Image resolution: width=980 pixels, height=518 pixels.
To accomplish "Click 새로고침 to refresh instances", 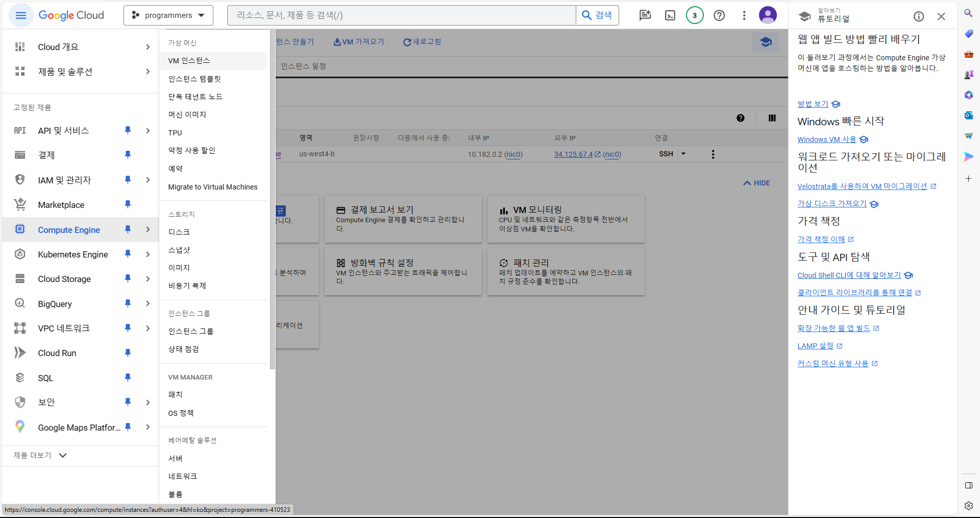I will [422, 42].
